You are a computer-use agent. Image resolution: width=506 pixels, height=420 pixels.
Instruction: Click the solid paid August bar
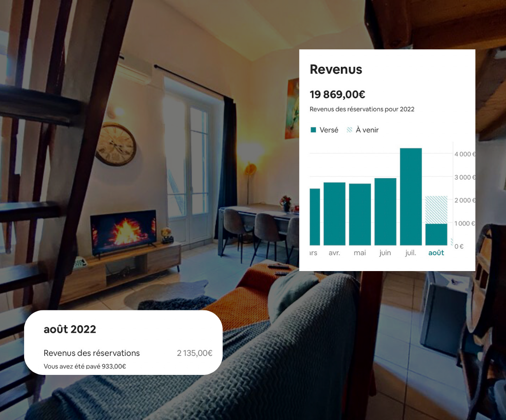tap(436, 234)
